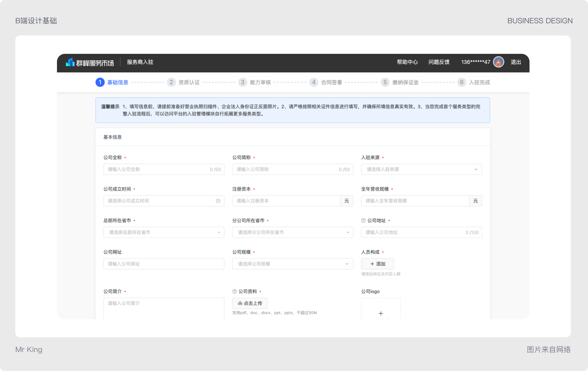Select the 基础信息 step label

[118, 82]
